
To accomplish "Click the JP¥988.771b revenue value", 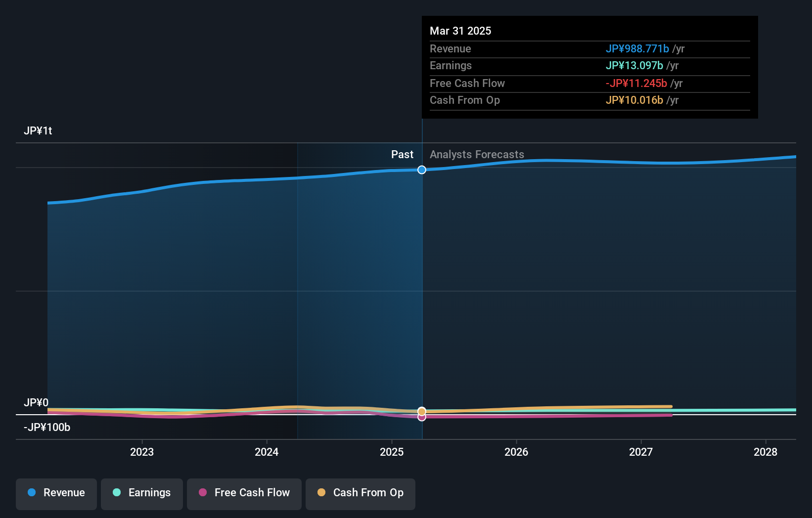I will pyautogui.click(x=637, y=48).
